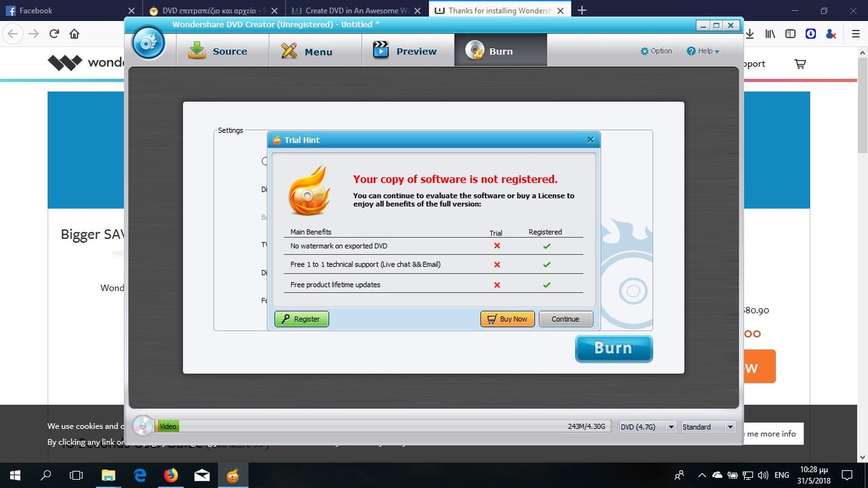The height and width of the screenshot is (488, 868).
Task: Click the browser Back arrow
Action: click(x=12, y=34)
